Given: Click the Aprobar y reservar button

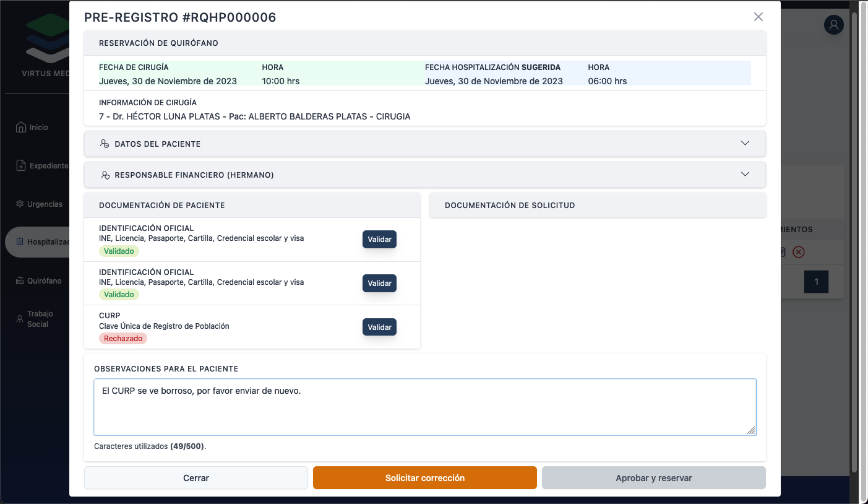Looking at the screenshot, I should coord(653,478).
